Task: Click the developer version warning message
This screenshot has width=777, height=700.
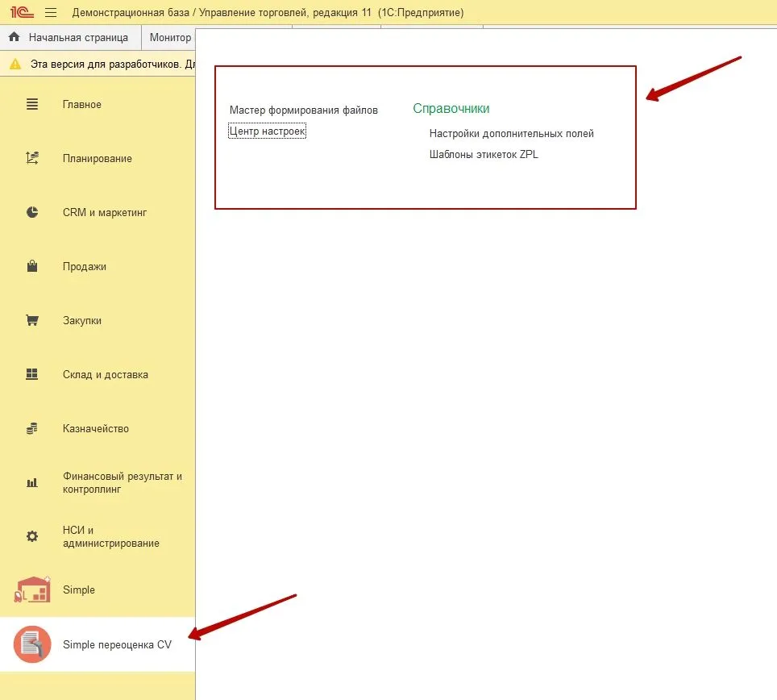Action: 113,64
